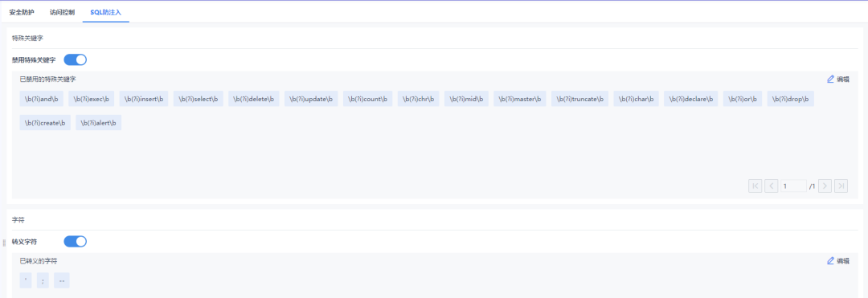The height and width of the screenshot is (298, 868).
Task: Click 编辑 for disabled special keywords
Action: pos(837,79)
